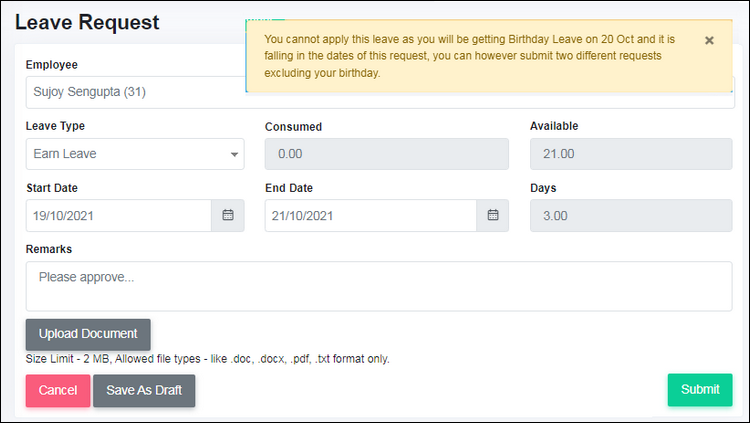The width and height of the screenshot is (750, 423).
Task: Open the End Date calendar picker icon
Action: click(493, 215)
